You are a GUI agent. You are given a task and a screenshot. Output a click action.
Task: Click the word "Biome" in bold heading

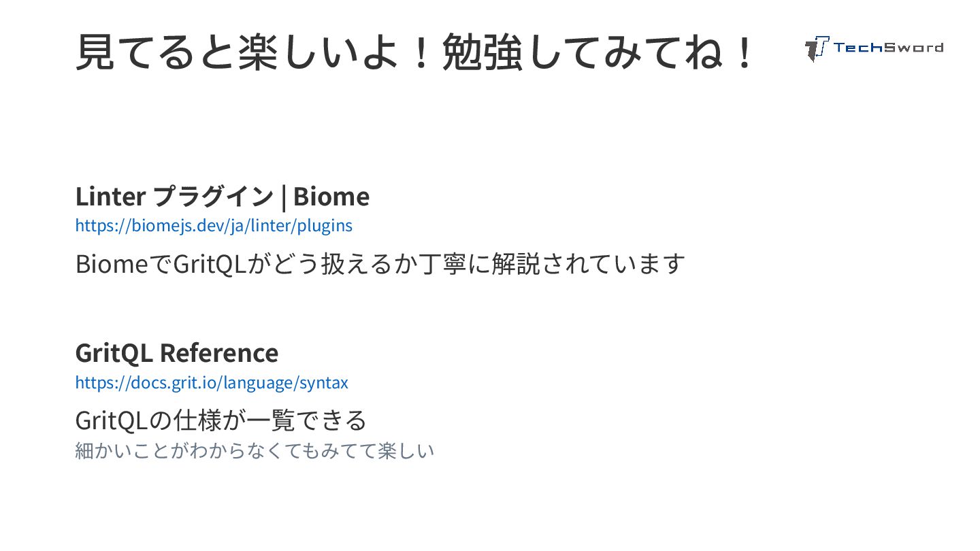331,197
